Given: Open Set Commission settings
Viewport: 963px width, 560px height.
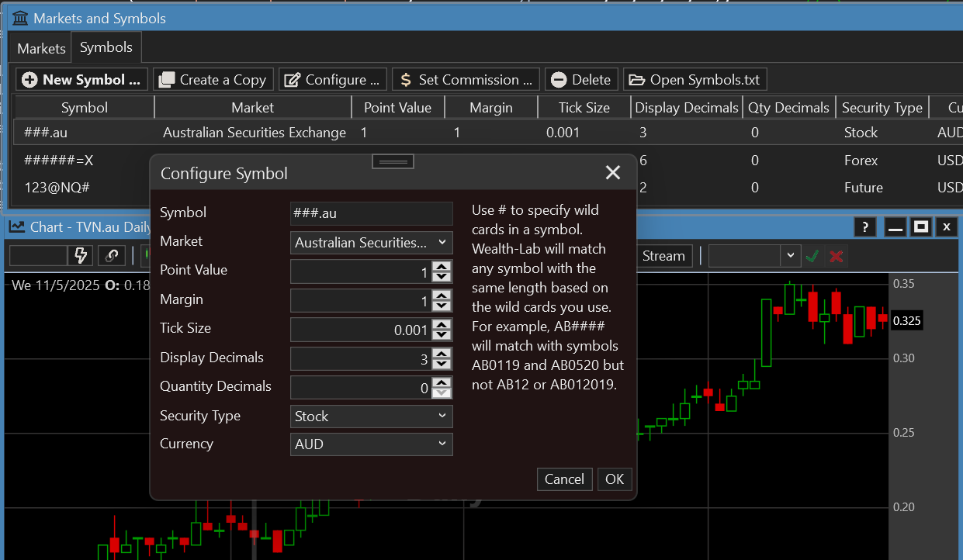Looking at the screenshot, I should click(466, 79).
